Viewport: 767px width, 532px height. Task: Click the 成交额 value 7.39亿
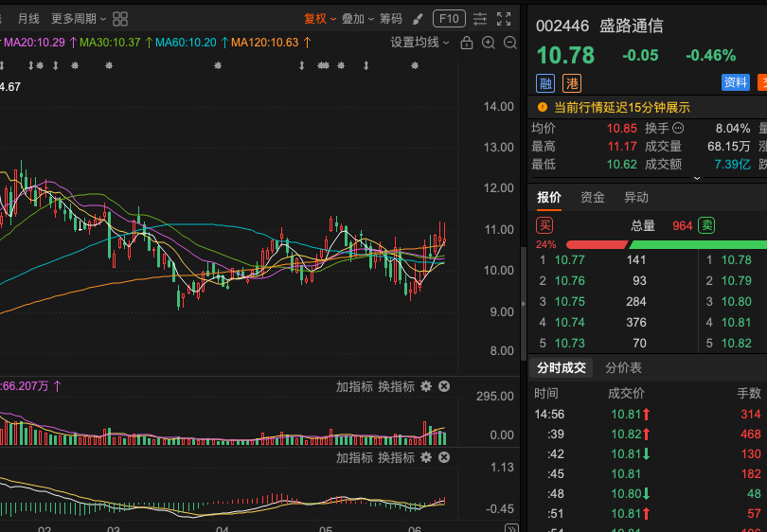(x=732, y=165)
